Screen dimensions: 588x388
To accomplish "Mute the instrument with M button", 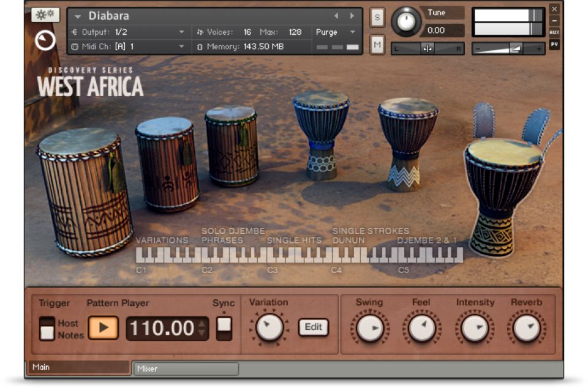I will coord(377,44).
